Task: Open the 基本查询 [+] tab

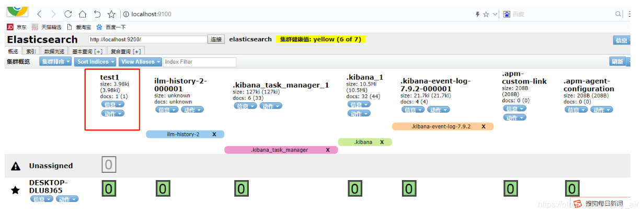Action: 87,51
